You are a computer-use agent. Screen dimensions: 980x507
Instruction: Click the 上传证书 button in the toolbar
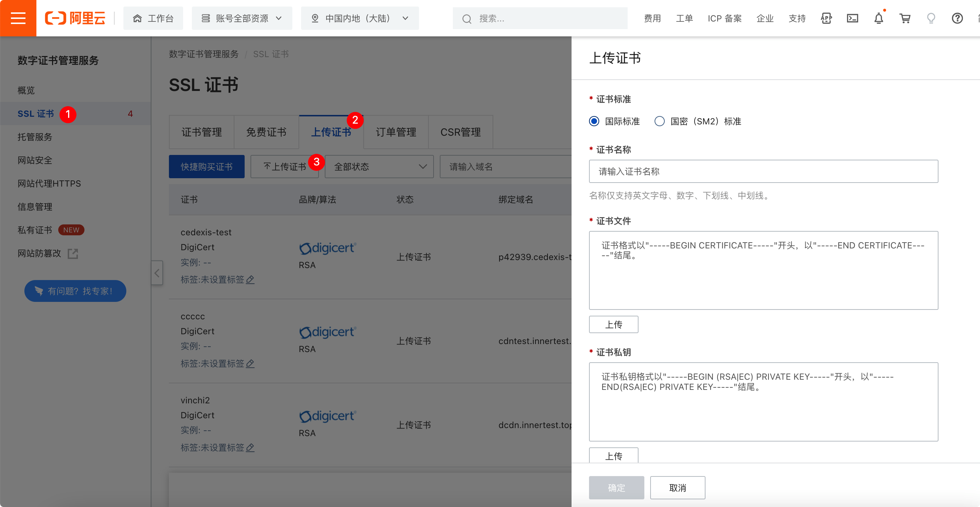[285, 167]
